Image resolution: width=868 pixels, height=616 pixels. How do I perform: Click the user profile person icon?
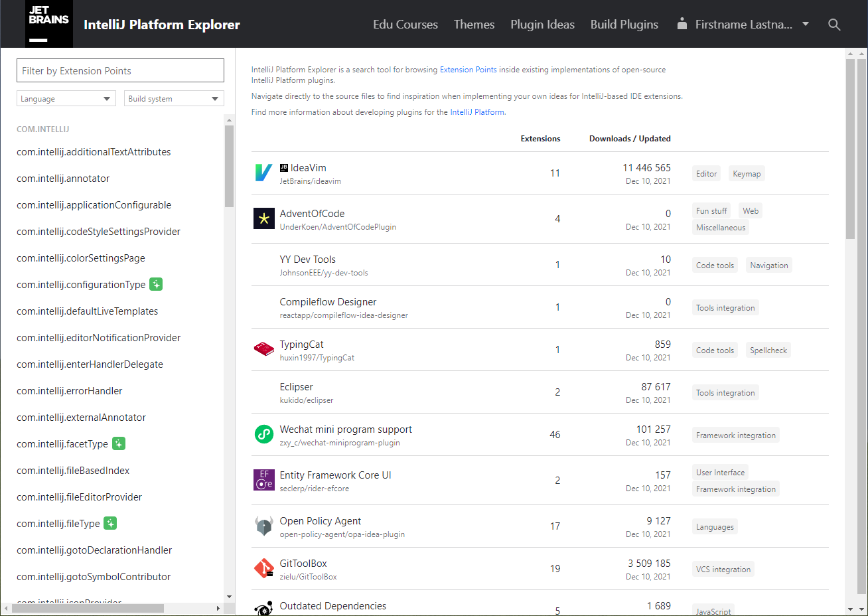pos(682,24)
